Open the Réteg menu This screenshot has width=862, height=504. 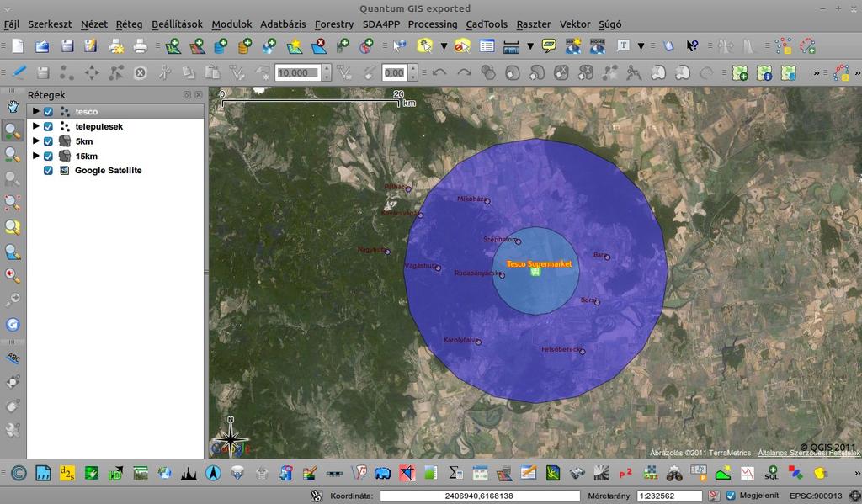(129, 24)
